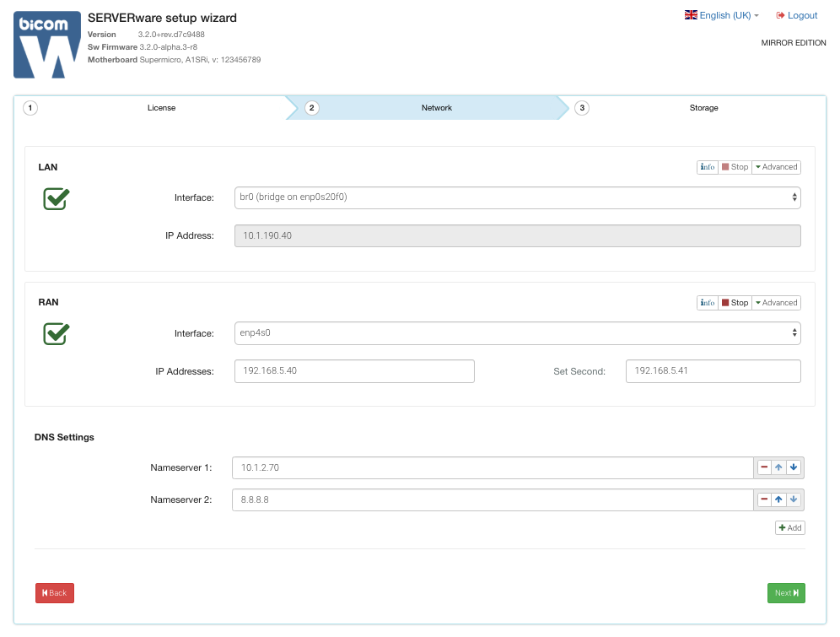
Task: Expand RAN Advanced options
Action: 776,303
